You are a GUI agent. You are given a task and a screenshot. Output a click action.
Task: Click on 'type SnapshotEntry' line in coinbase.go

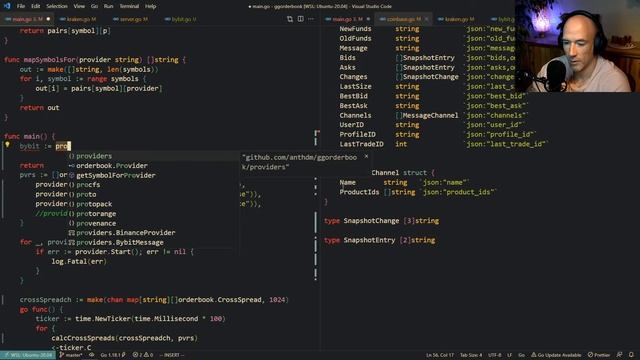point(380,240)
